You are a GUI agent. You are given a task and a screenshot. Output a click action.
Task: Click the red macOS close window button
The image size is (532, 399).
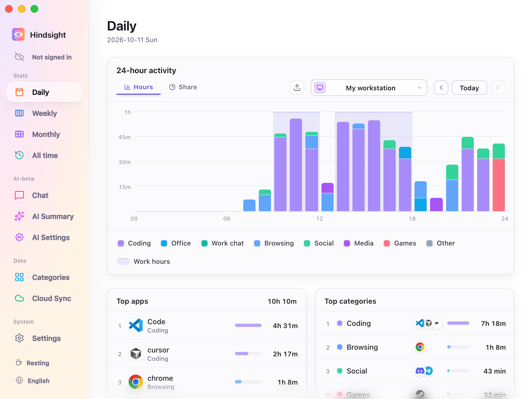tap(9, 9)
